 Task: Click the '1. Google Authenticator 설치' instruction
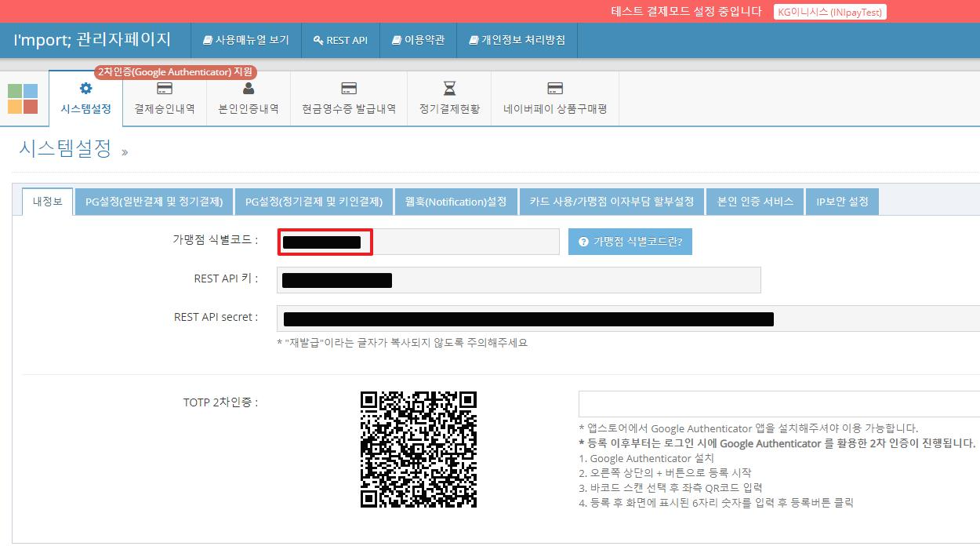point(646,458)
